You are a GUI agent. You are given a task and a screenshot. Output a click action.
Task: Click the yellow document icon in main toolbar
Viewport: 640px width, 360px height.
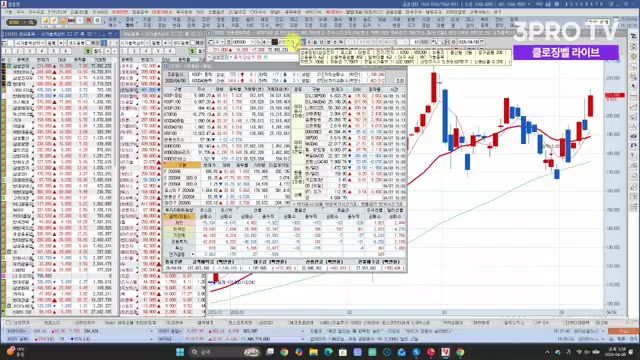pos(45,20)
